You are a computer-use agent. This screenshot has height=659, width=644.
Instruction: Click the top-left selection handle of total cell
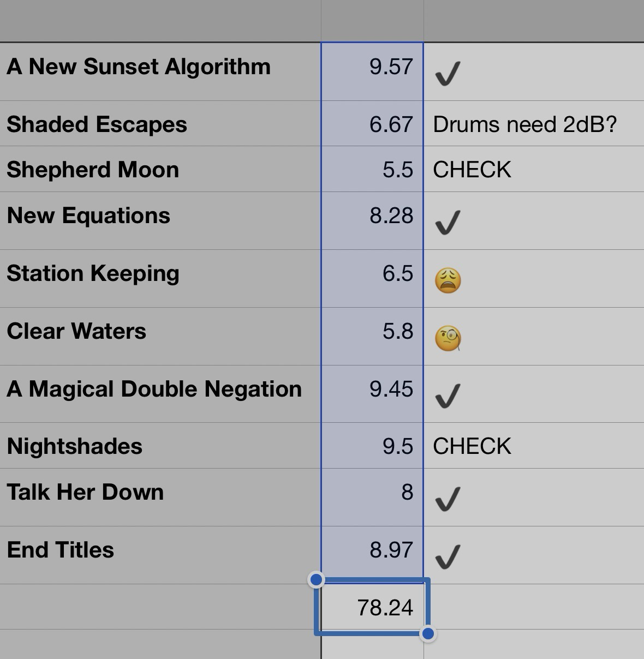pos(316,579)
